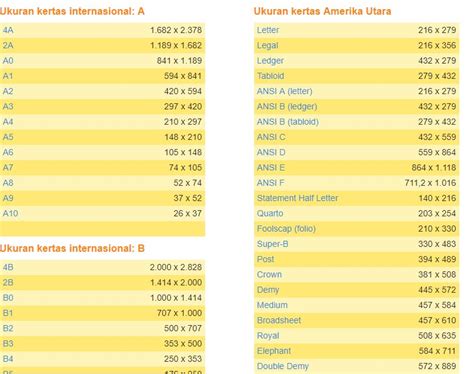Select the B4 paper size link
This screenshot has width=474, height=374.
(x=8, y=359)
